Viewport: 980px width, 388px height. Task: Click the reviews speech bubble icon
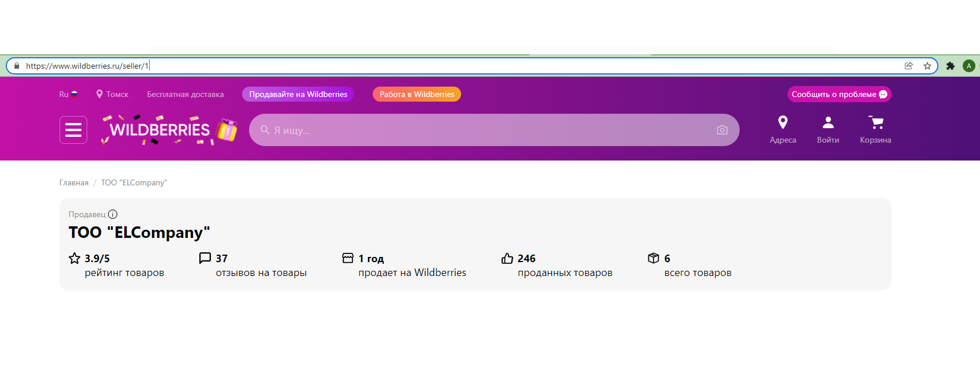coord(205,258)
